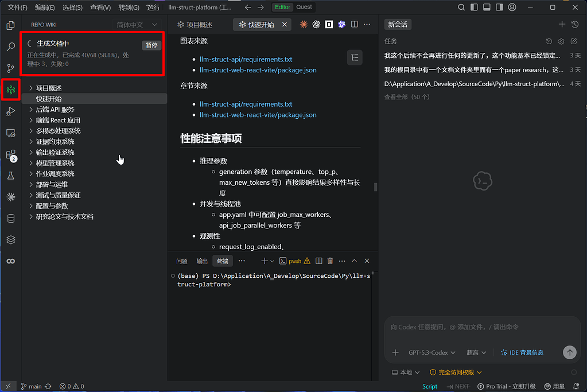The image size is (587, 392).
Task: Open tasks settings gear icon
Action: [561, 41]
